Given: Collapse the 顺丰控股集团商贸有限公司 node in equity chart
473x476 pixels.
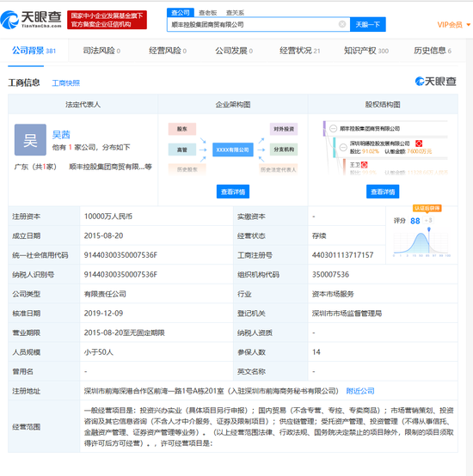Looking at the screenshot, I should pyautogui.click(x=334, y=128).
